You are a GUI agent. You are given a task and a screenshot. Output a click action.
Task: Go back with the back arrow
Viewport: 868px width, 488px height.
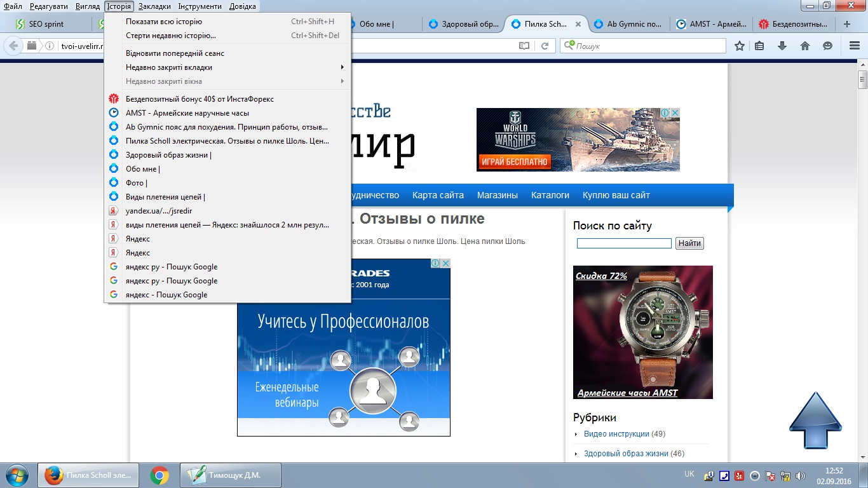[x=13, y=46]
